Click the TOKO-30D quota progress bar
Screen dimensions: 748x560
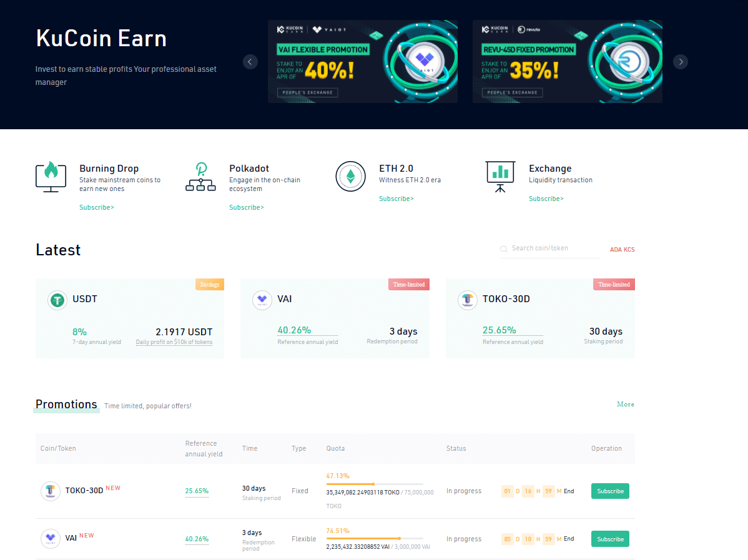click(374, 484)
